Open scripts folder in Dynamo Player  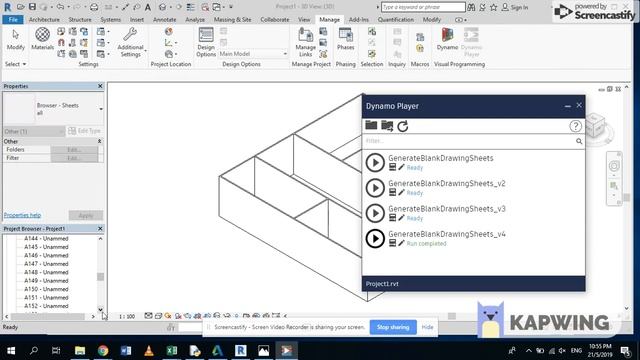(x=371, y=126)
